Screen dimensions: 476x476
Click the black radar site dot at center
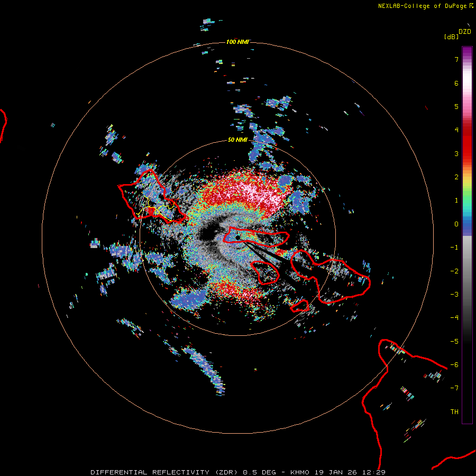tap(237, 237)
